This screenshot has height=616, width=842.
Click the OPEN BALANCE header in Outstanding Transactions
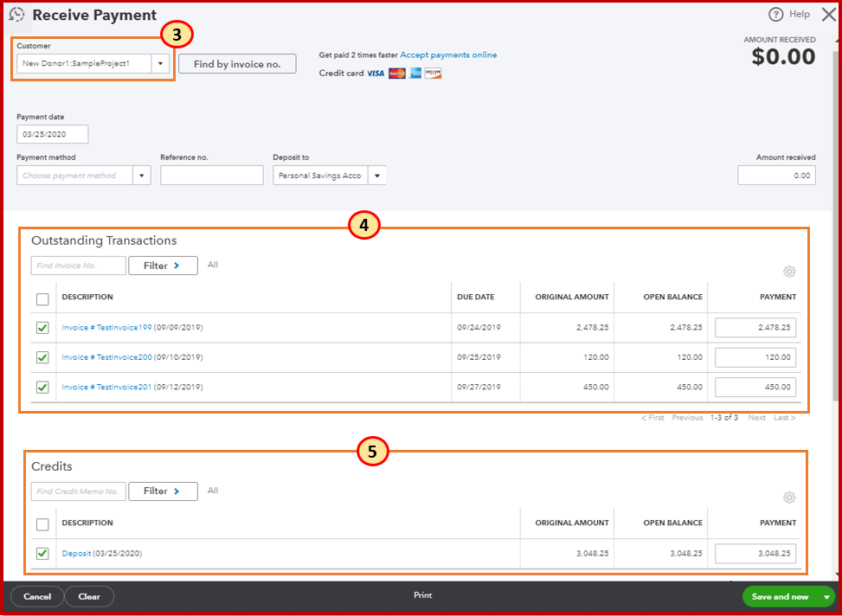tap(673, 297)
